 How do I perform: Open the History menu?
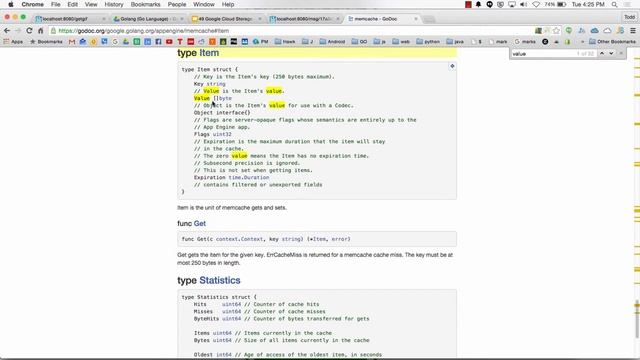[113, 4]
